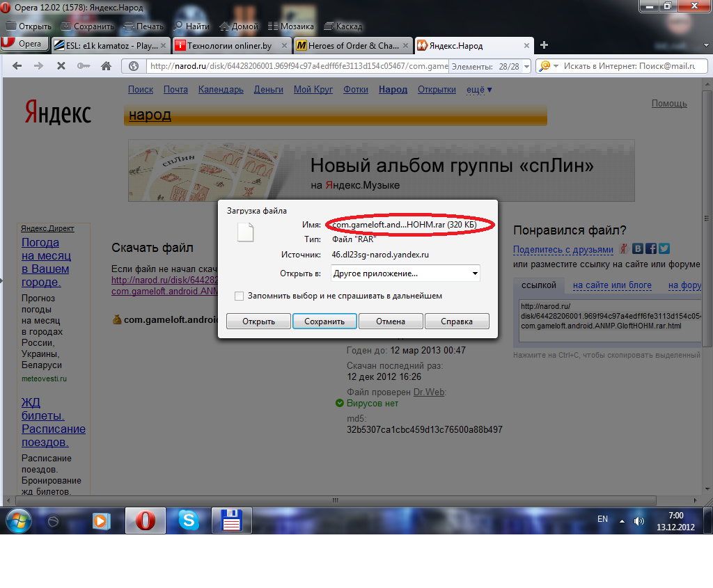Click the Forward navigation arrow

tap(39, 66)
